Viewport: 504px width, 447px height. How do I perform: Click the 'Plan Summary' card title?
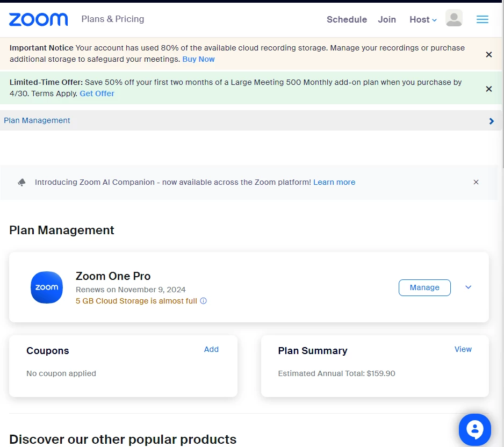click(x=312, y=351)
